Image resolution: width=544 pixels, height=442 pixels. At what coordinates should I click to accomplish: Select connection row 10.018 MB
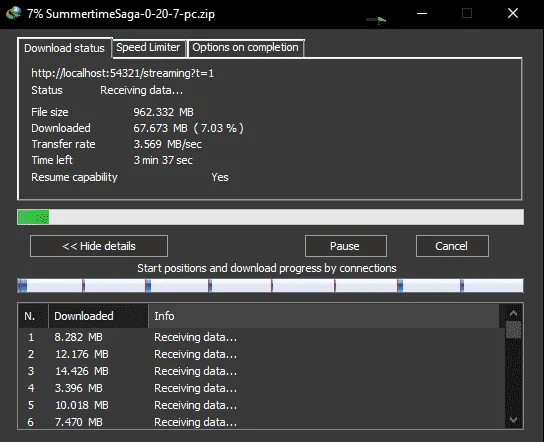[x=262, y=405]
